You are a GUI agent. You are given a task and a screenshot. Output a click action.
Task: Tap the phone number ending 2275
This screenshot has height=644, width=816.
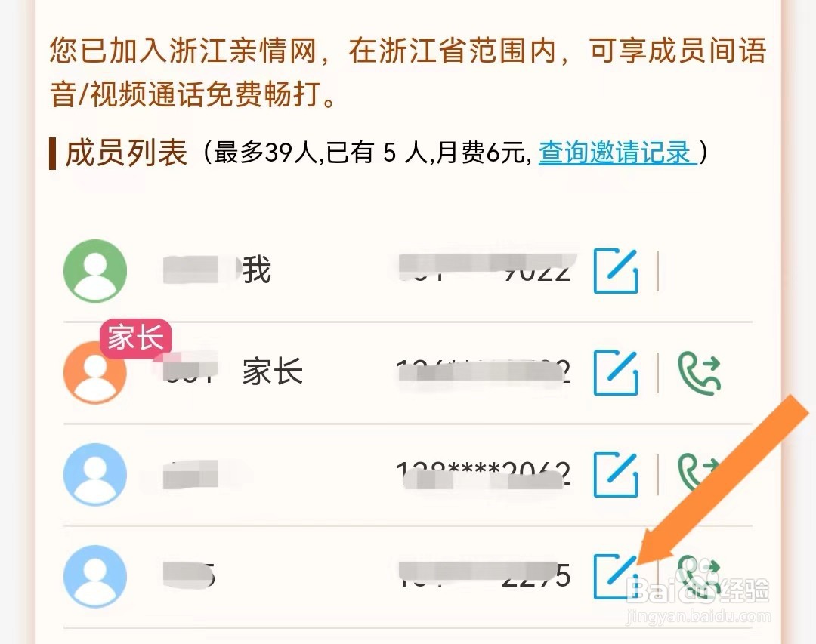[484, 575]
